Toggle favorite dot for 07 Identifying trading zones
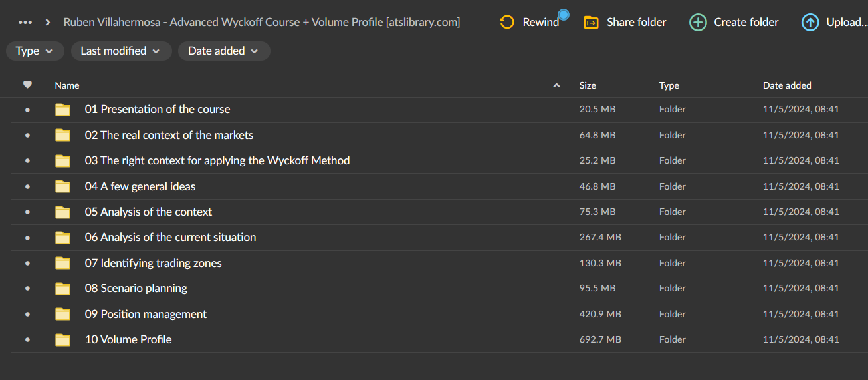 coord(27,264)
